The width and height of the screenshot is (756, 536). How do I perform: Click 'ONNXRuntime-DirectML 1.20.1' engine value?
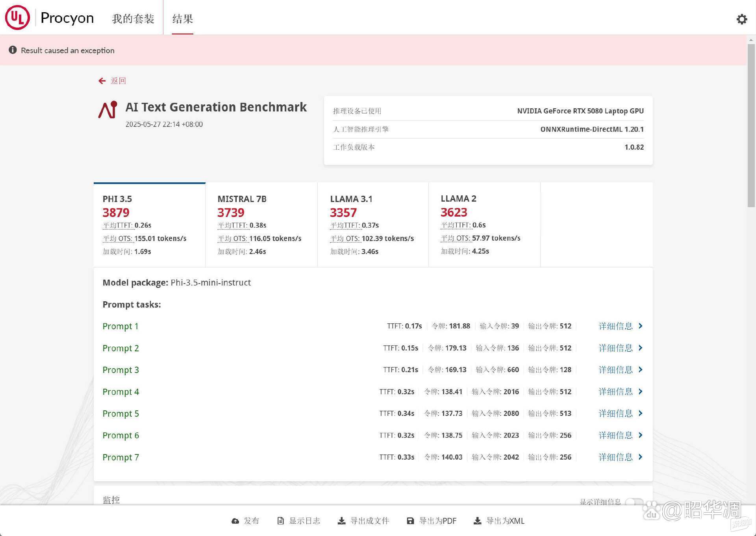[592, 129]
